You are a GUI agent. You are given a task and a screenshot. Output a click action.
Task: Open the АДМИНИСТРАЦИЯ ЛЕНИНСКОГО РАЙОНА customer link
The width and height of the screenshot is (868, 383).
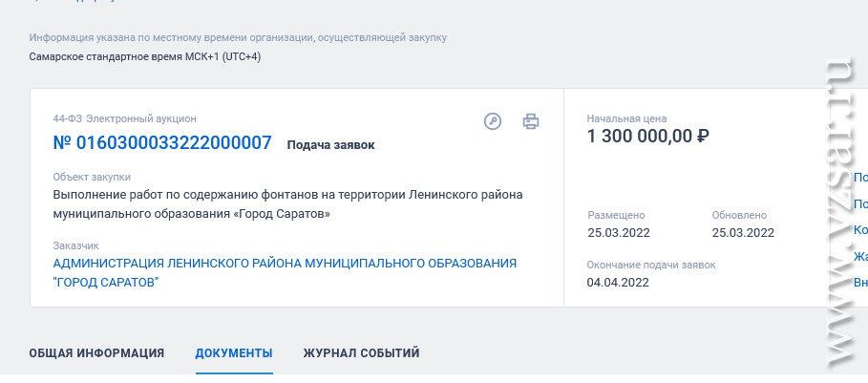coord(285,273)
